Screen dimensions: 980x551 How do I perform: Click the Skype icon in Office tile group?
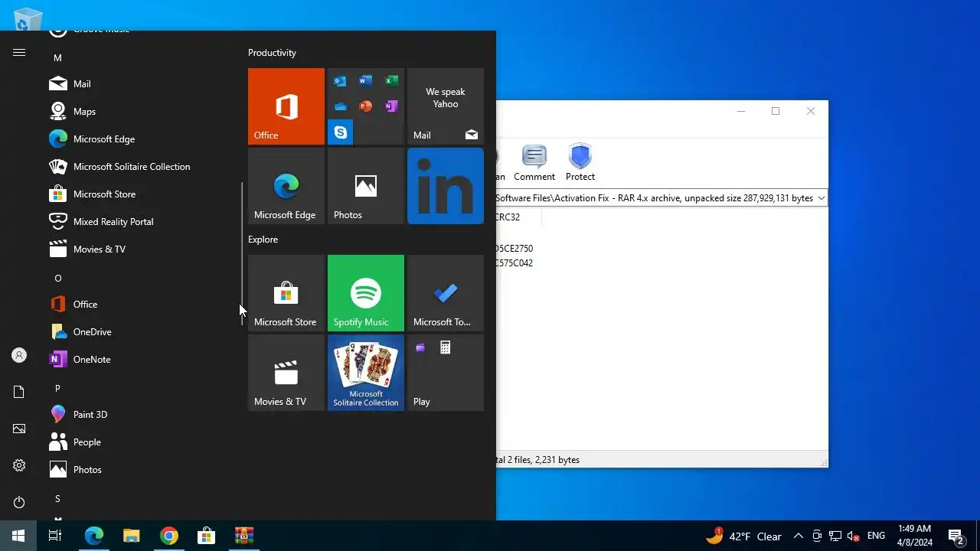pyautogui.click(x=340, y=132)
